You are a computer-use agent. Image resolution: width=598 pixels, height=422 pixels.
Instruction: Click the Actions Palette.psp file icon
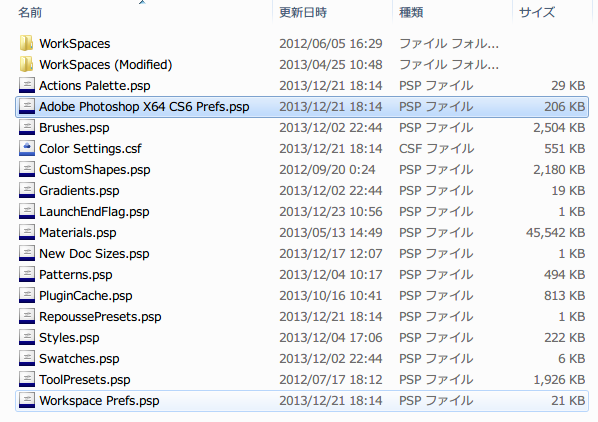pos(27,85)
